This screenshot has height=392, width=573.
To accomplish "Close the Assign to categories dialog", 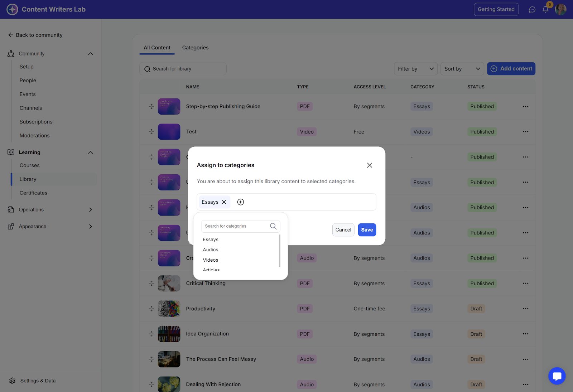I will tap(370, 165).
